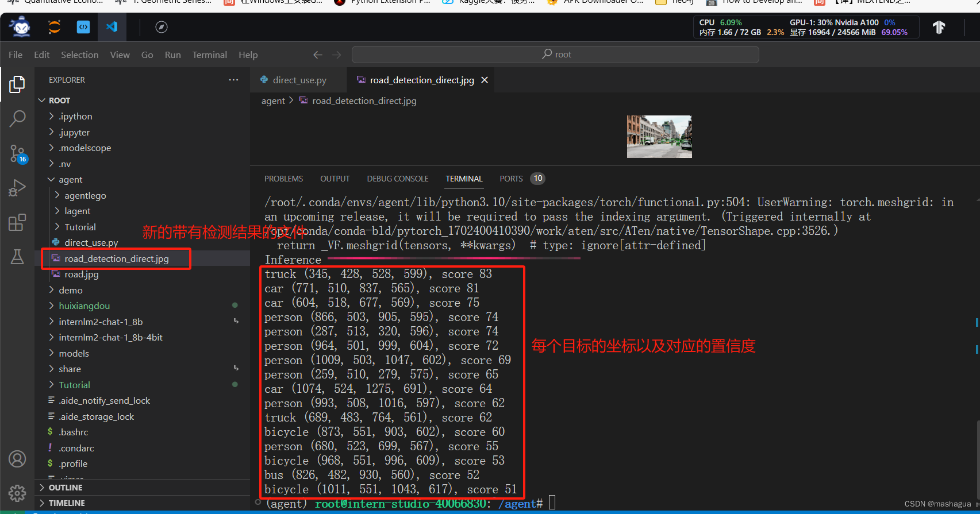Image resolution: width=980 pixels, height=514 pixels.
Task: Switch to the PORTS tab
Action: click(x=511, y=179)
